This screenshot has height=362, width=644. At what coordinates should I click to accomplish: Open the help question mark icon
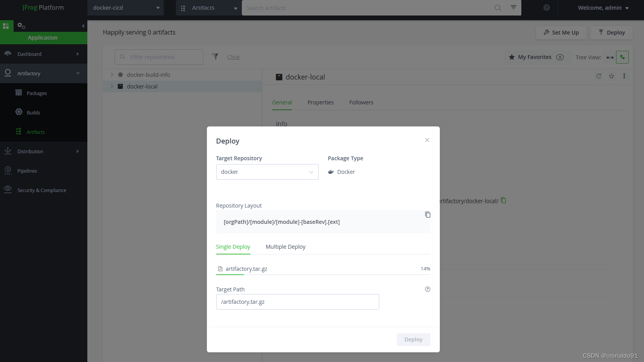(547, 8)
